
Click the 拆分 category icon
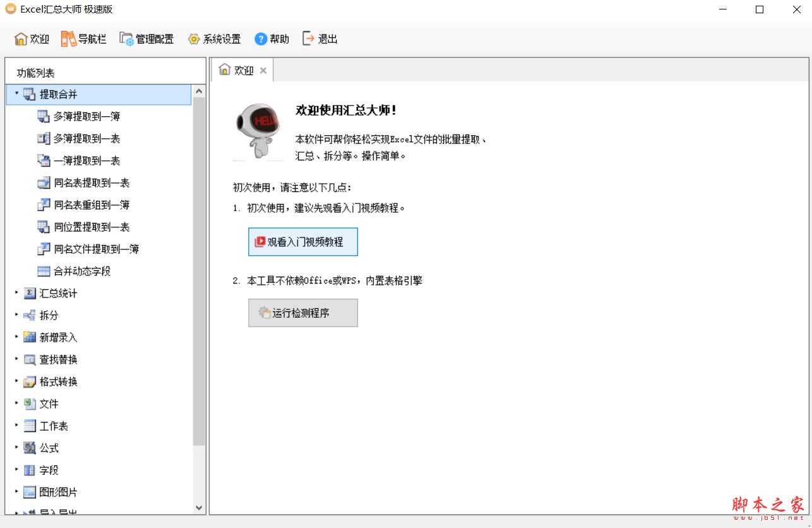point(30,315)
